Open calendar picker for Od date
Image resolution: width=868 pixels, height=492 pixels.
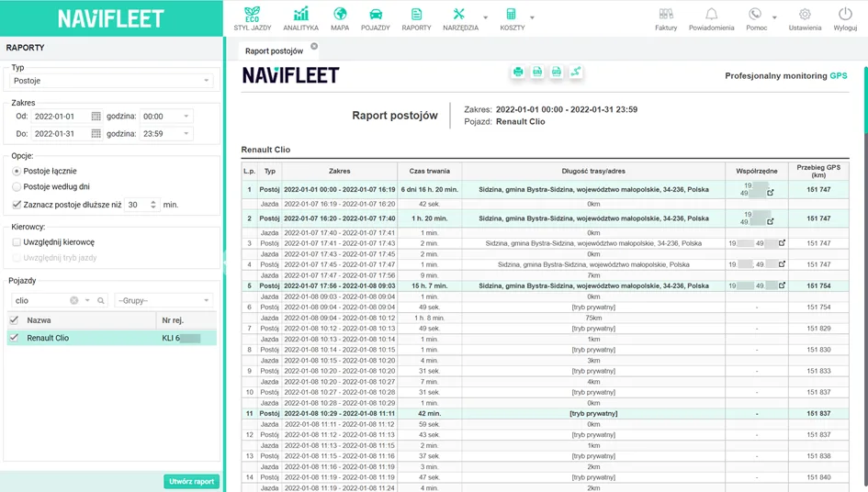point(96,117)
